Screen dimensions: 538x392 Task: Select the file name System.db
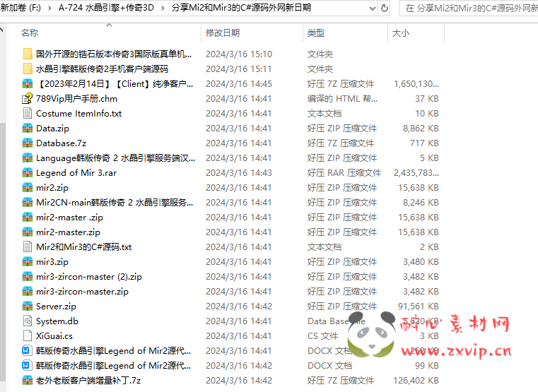[57, 321]
